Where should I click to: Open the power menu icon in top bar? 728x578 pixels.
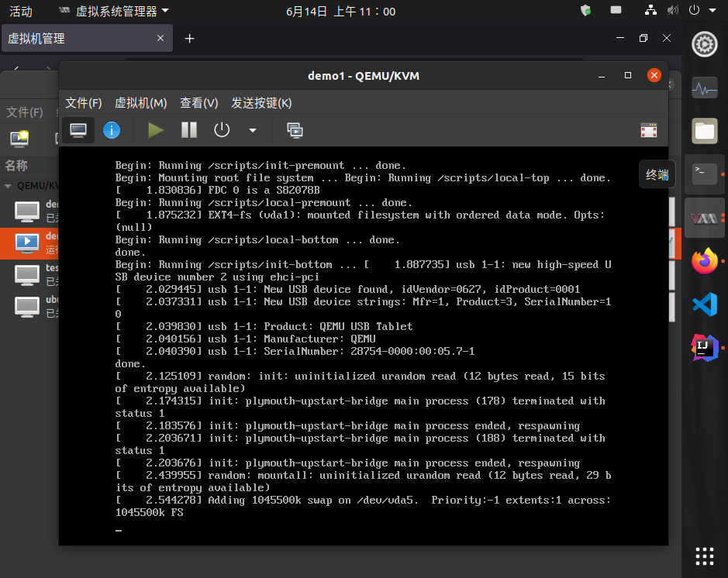tap(694, 10)
